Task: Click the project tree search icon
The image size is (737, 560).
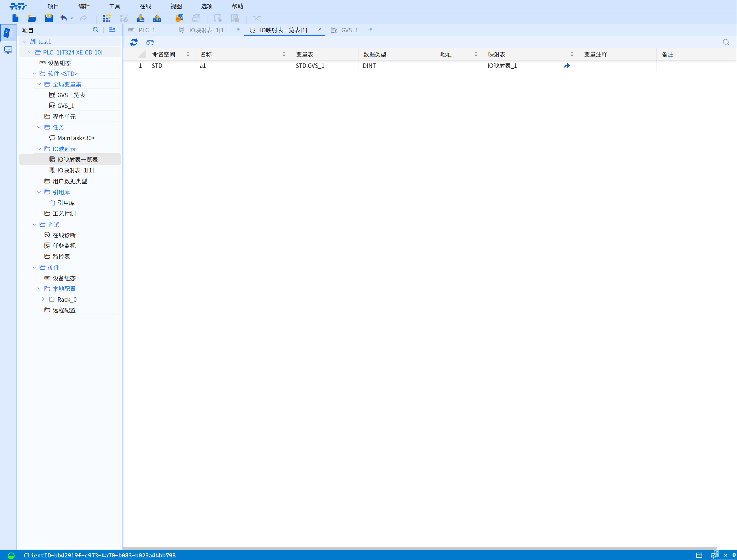Action: 96,30
